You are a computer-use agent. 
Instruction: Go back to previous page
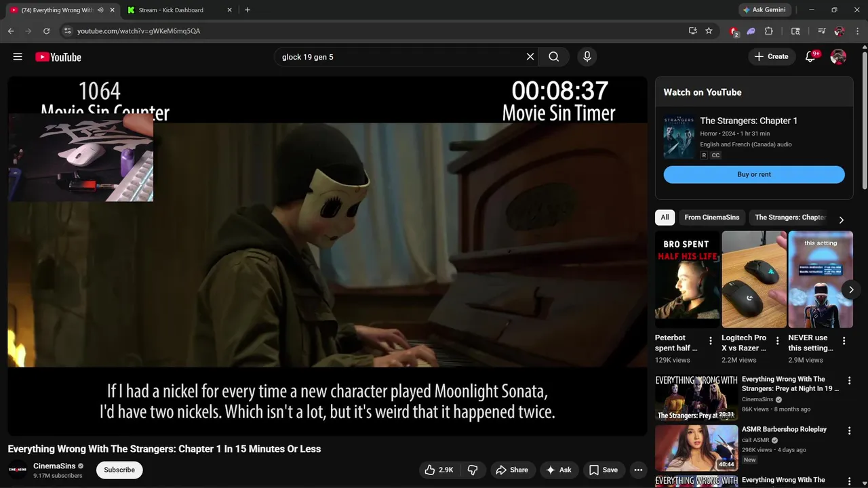coord(11,30)
